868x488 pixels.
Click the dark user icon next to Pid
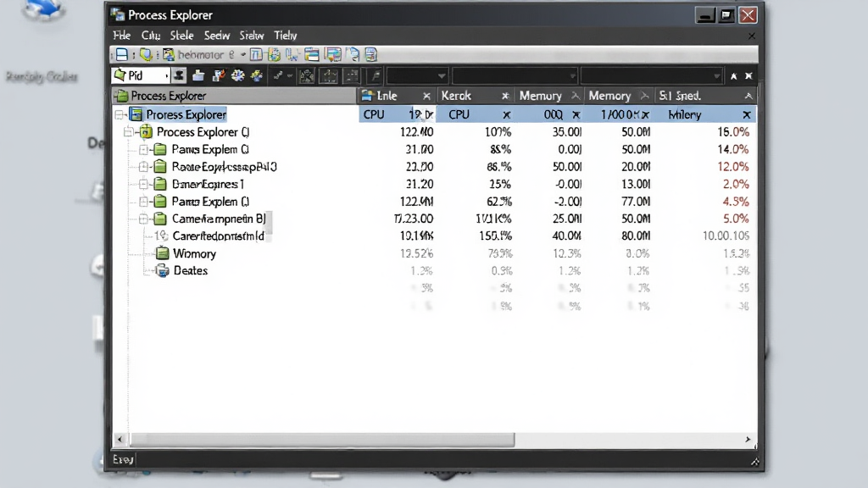coord(179,75)
